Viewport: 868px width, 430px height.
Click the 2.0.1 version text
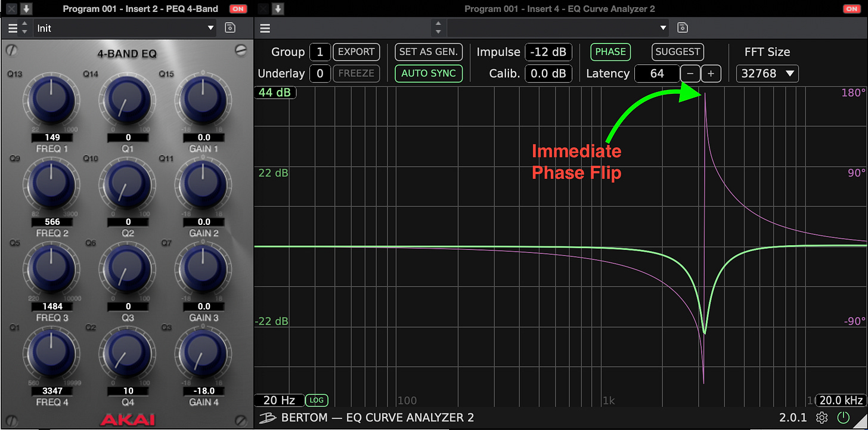click(793, 417)
